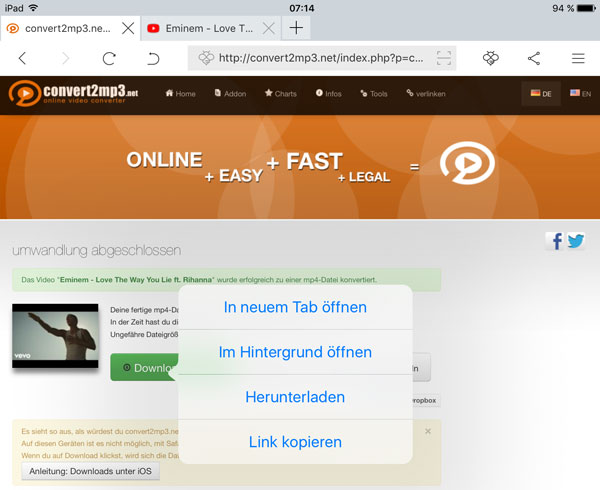
Task: Choose 'In neuem Tab öffnen'
Action: click(295, 307)
